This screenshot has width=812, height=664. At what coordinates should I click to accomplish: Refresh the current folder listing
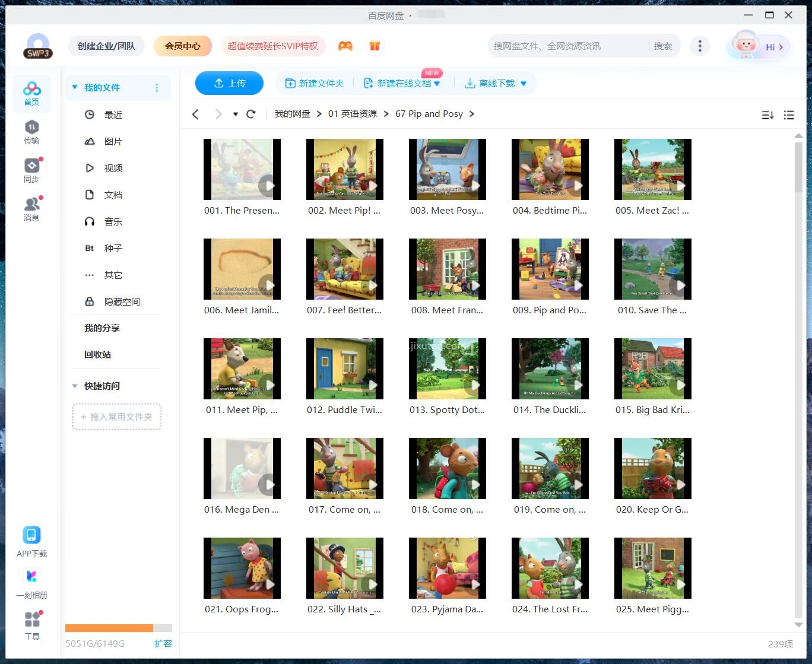pos(251,114)
